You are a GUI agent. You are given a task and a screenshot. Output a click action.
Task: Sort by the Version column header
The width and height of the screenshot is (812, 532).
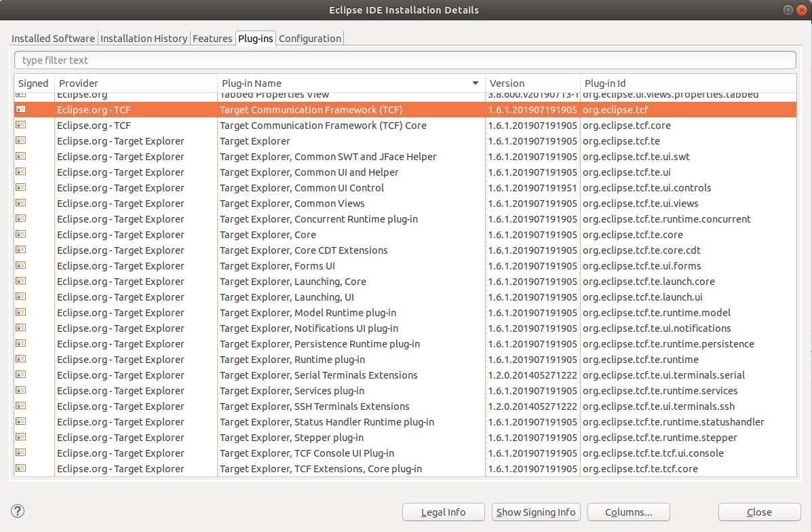[533, 83]
